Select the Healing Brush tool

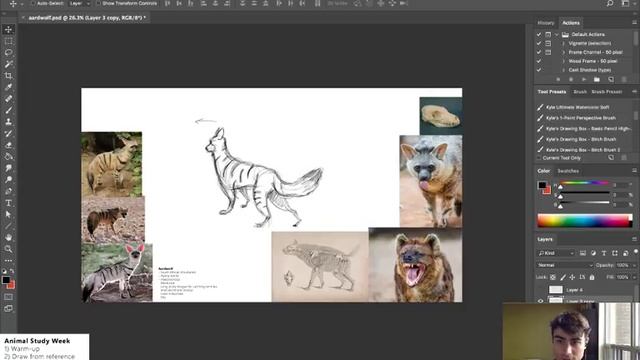pyautogui.click(x=8, y=99)
